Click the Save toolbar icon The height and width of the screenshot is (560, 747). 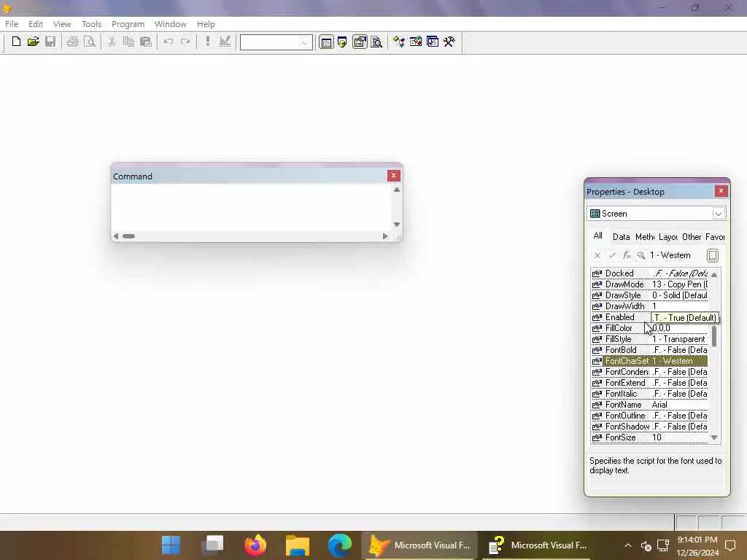point(50,42)
